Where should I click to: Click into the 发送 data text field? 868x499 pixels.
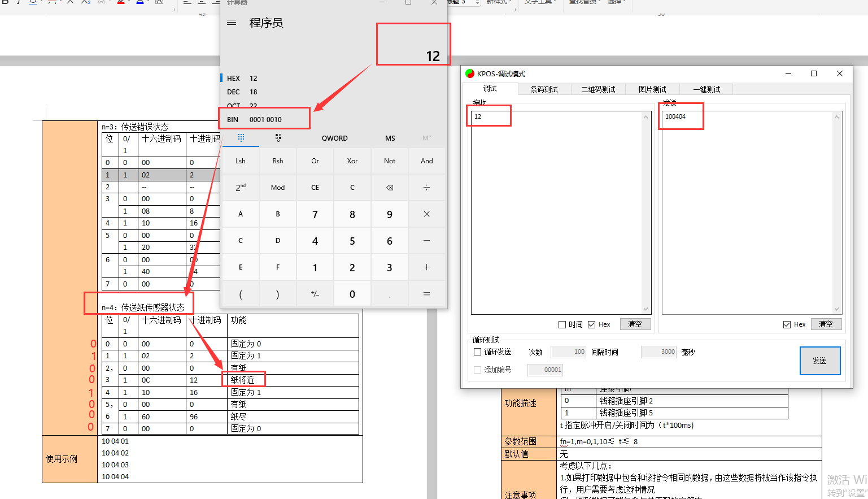(x=745, y=215)
